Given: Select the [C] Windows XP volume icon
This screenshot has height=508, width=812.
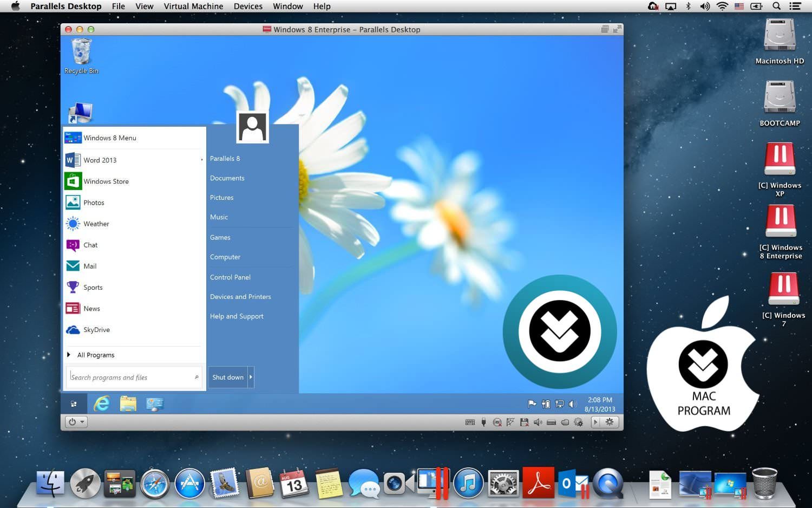Looking at the screenshot, I should 780,169.
